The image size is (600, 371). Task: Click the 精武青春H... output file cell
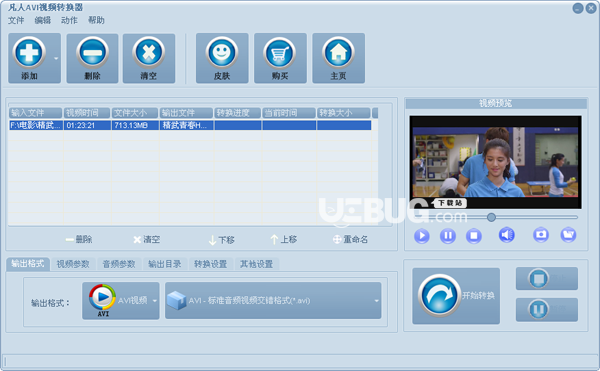[x=186, y=125]
